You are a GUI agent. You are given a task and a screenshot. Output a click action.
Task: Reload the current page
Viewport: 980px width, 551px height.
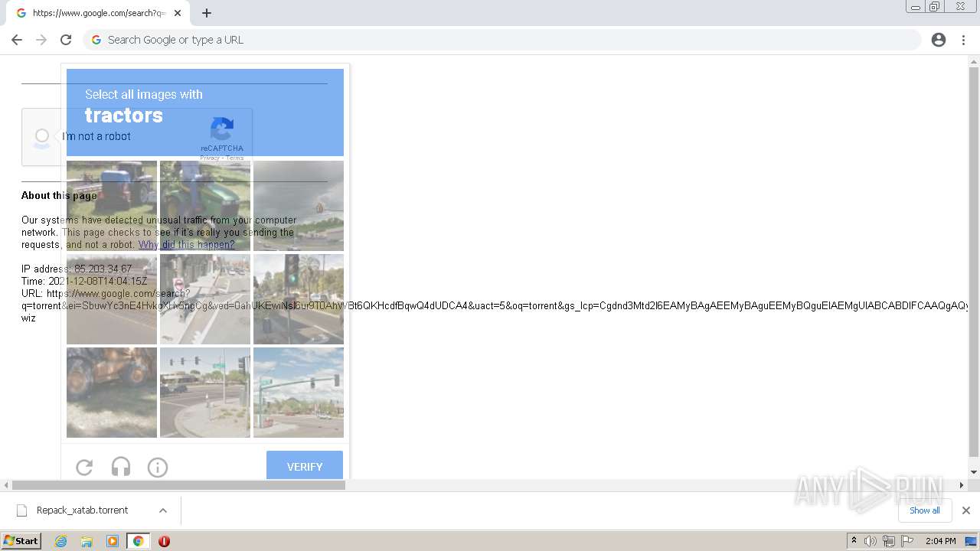click(x=66, y=40)
